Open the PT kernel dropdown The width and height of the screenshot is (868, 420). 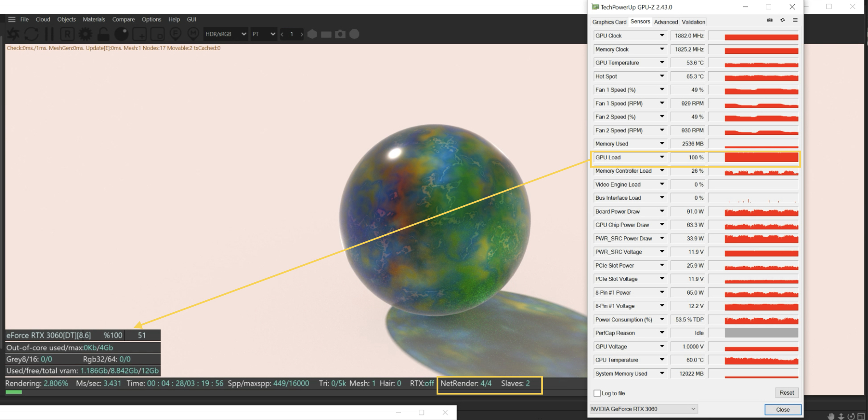264,34
